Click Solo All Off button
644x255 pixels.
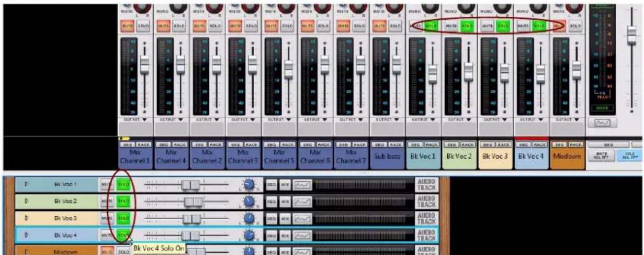[x=629, y=154]
